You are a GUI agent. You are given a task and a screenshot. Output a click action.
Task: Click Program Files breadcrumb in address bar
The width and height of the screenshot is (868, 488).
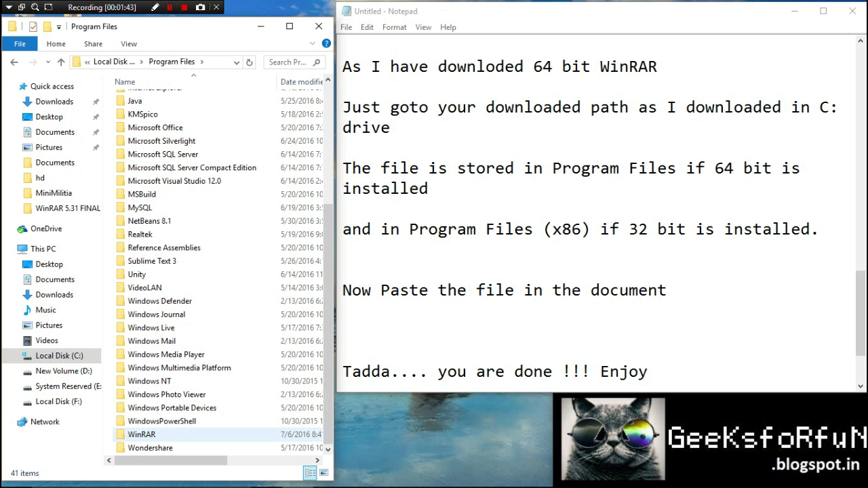pos(172,62)
